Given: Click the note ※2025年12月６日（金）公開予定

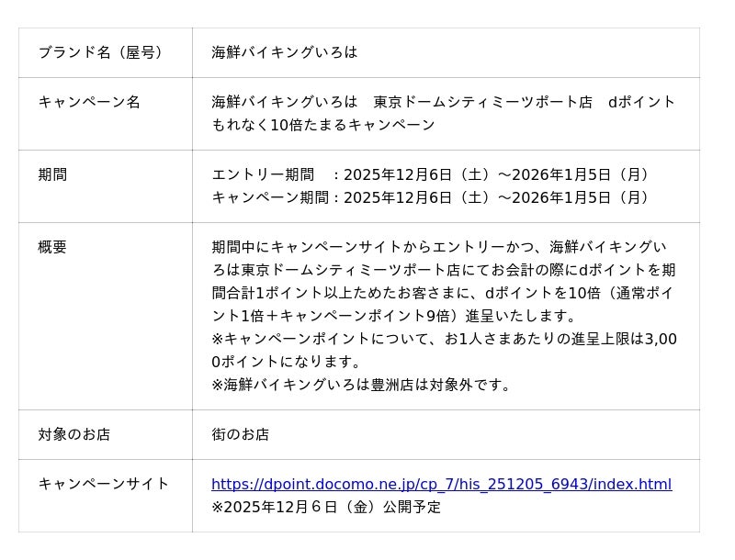Looking at the screenshot, I should 326,507.
